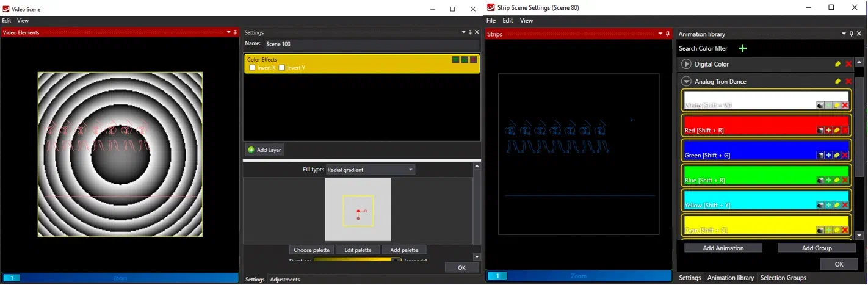Click cube icon on Green animation
Screen dimensions: 868x285
click(820, 155)
